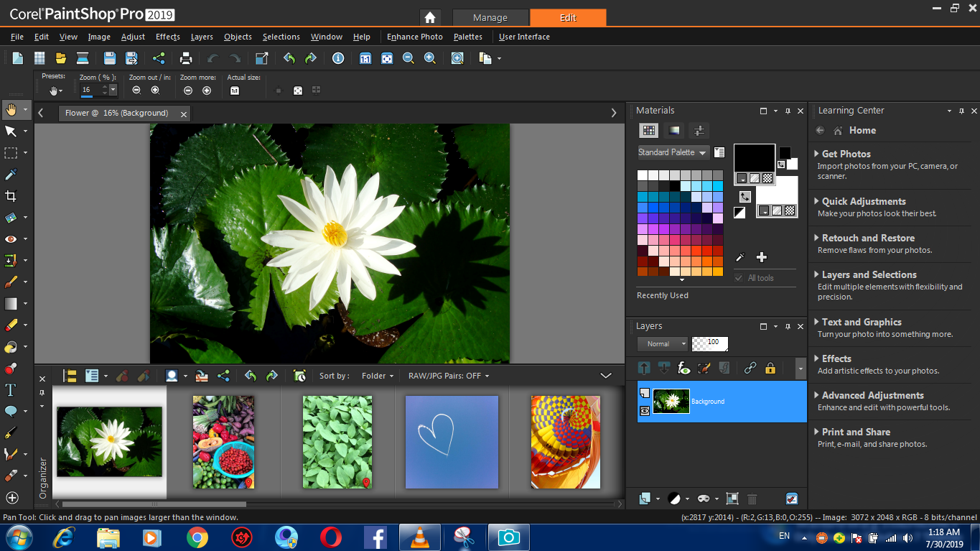Select the Crop tool

pos(11,196)
